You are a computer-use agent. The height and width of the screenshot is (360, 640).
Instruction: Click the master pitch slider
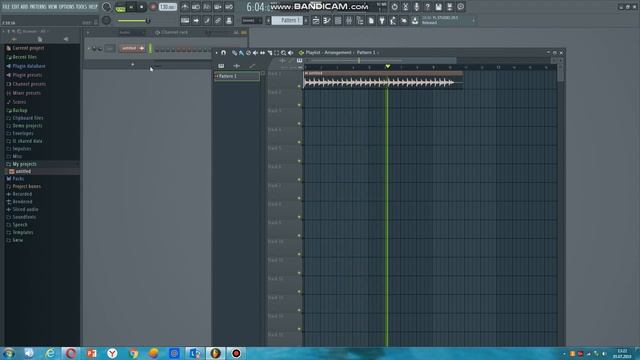click(134, 21)
